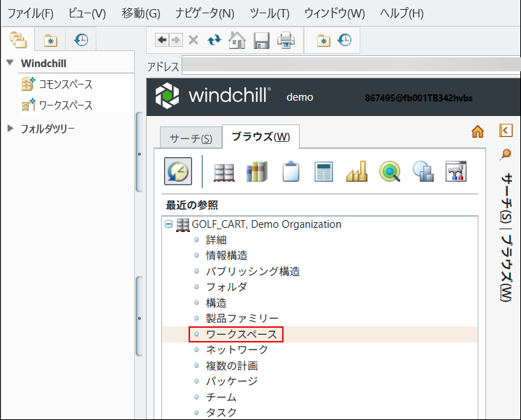Collapse the GOLF_CART tree node
This screenshot has width=521, height=420.
point(169,224)
